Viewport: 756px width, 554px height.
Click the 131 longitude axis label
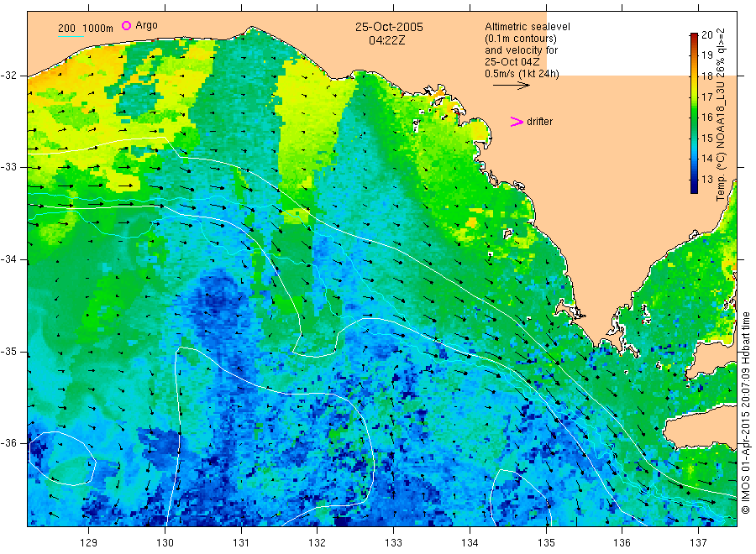point(241,543)
